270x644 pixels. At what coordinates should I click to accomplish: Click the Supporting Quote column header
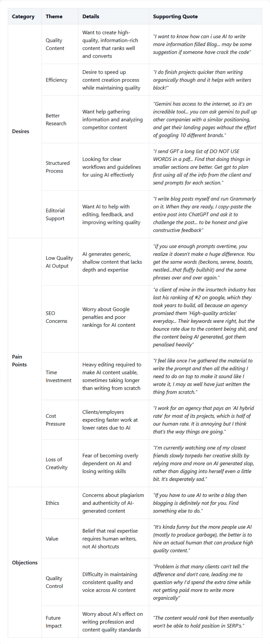coord(175,17)
